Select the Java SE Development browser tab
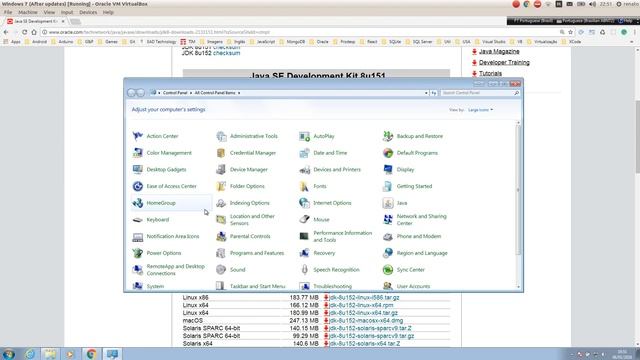This screenshot has height=360, width=640. [x=36, y=21]
